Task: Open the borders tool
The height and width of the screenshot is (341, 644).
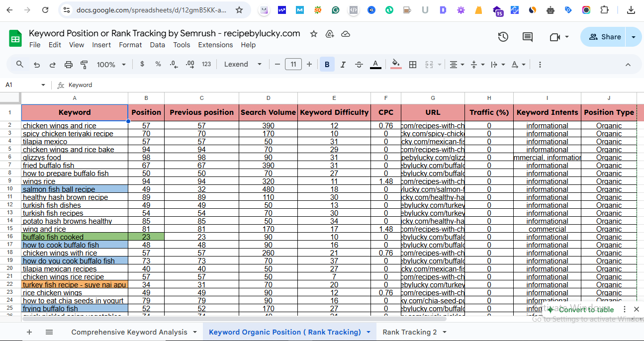Action: [x=412, y=64]
